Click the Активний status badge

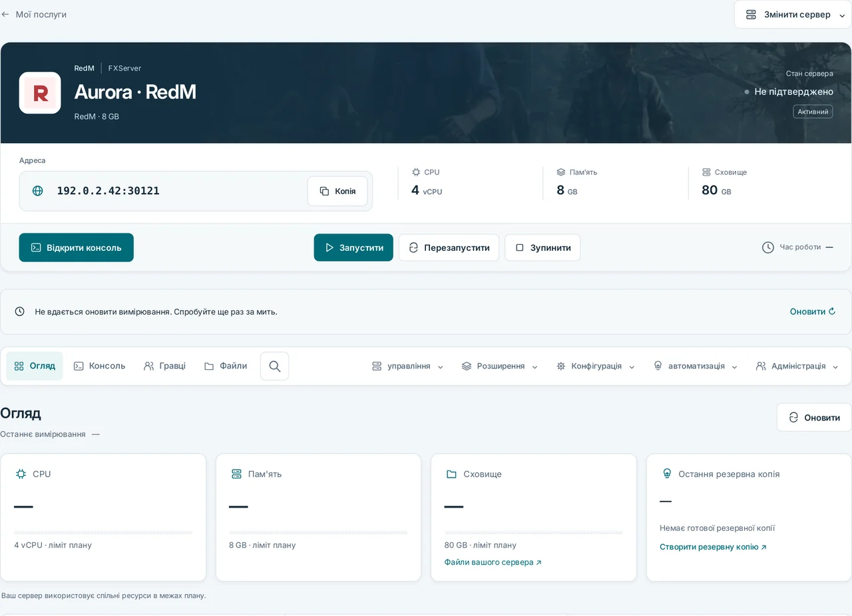coord(813,112)
